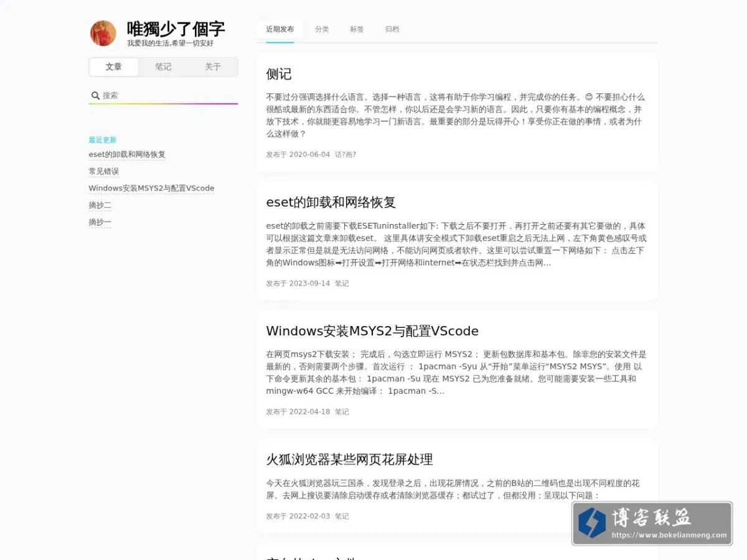Click the date 发布于 2022-04-18
Image resolution: width=747 pixels, height=560 pixels.
(x=298, y=412)
